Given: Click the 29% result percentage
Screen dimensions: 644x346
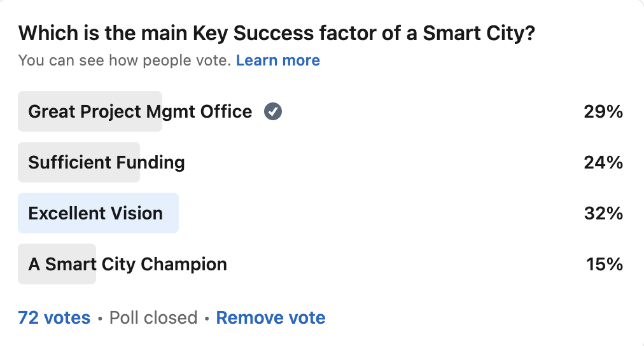Looking at the screenshot, I should (603, 112).
